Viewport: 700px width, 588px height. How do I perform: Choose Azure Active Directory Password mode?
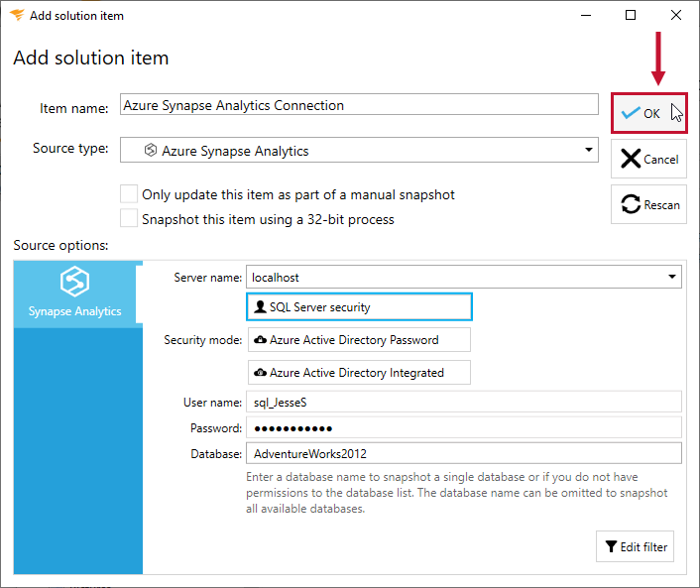click(x=359, y=340)
